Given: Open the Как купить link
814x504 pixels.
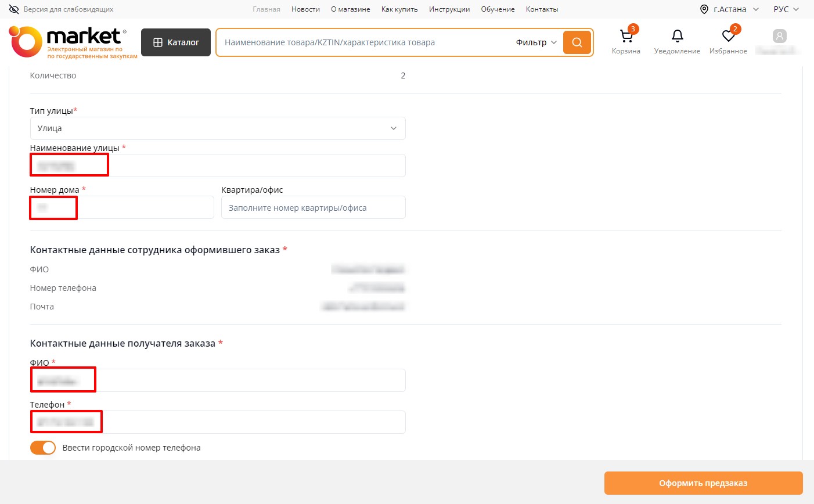Looking at the screenshot, I should coord(399,9).
